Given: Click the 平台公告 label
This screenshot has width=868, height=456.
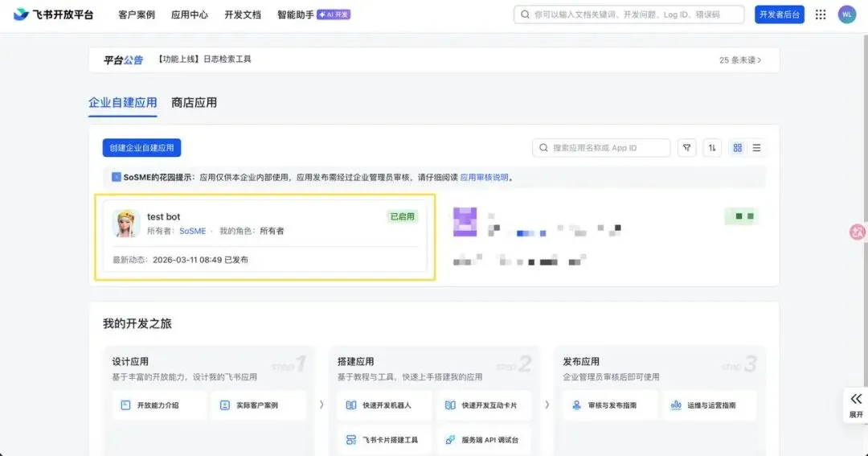Looking at the screenshot, I should (x=123, y=60).
